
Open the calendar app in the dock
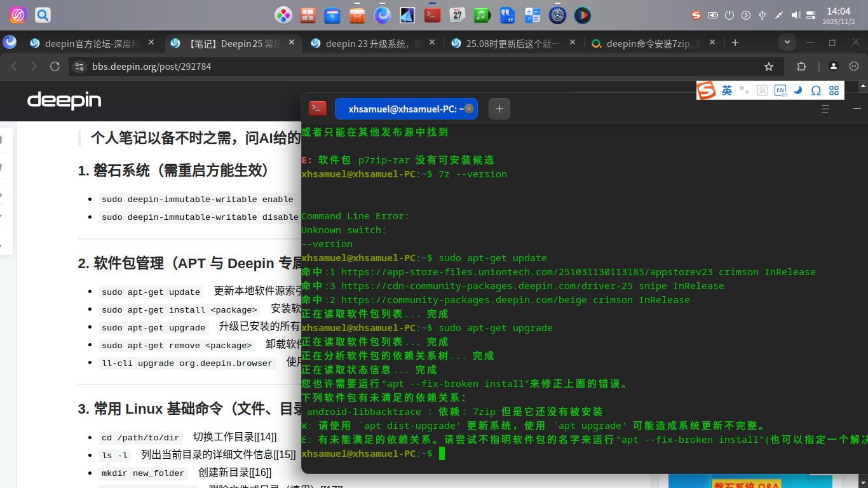pyautogui.click(x=458, y=15)
